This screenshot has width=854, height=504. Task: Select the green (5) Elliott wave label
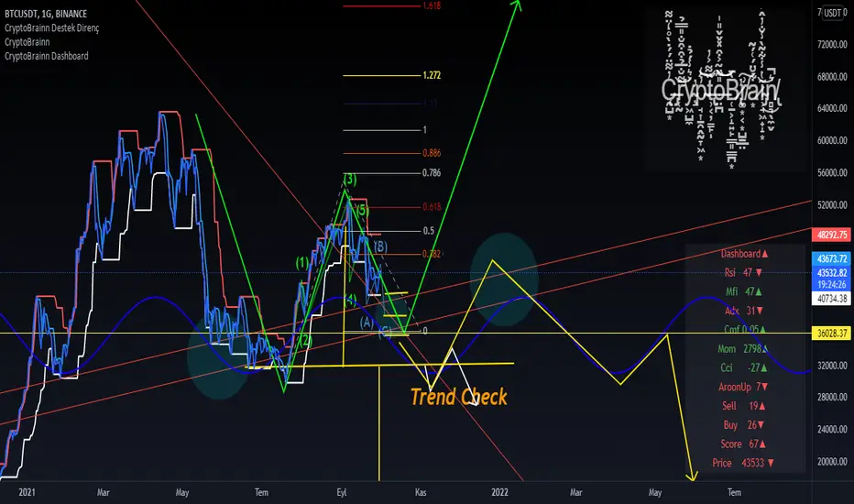[x=362, y=210]
